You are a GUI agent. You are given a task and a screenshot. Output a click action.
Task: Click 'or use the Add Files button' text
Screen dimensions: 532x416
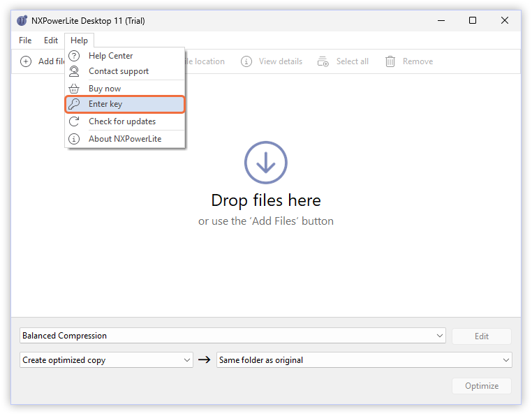266,221
